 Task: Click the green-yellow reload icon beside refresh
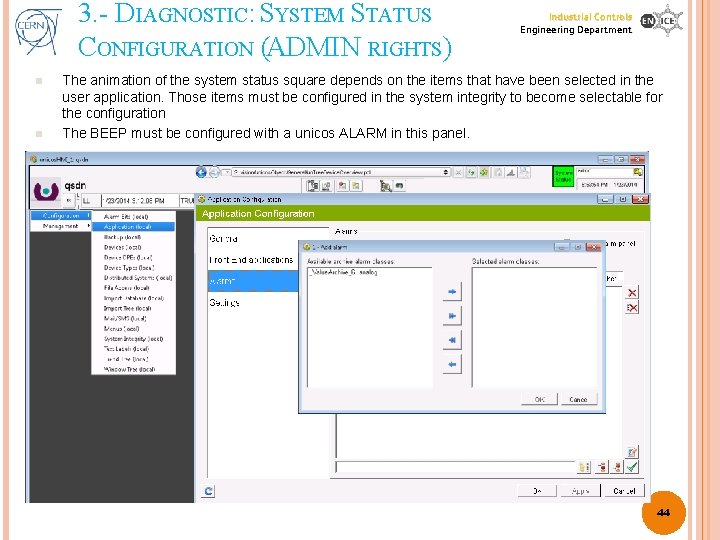[484, 173]
